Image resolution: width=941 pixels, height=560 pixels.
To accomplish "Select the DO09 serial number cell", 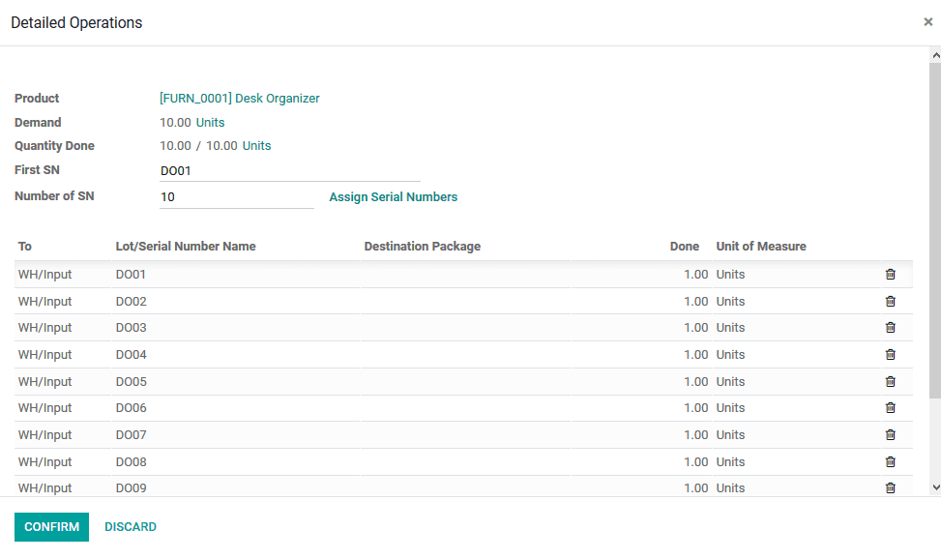I will tap(236, 486).
